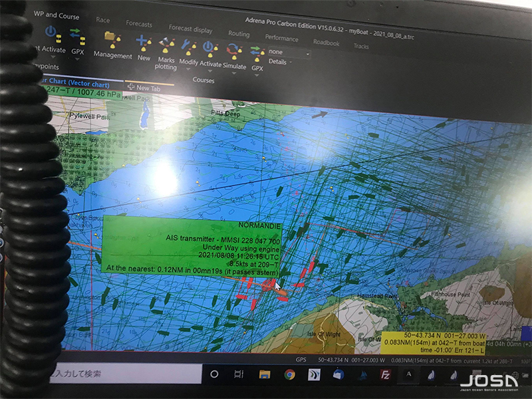Click the '4d 04h 00mn' time readout
The image size is (532, 399).
point(503,344)
